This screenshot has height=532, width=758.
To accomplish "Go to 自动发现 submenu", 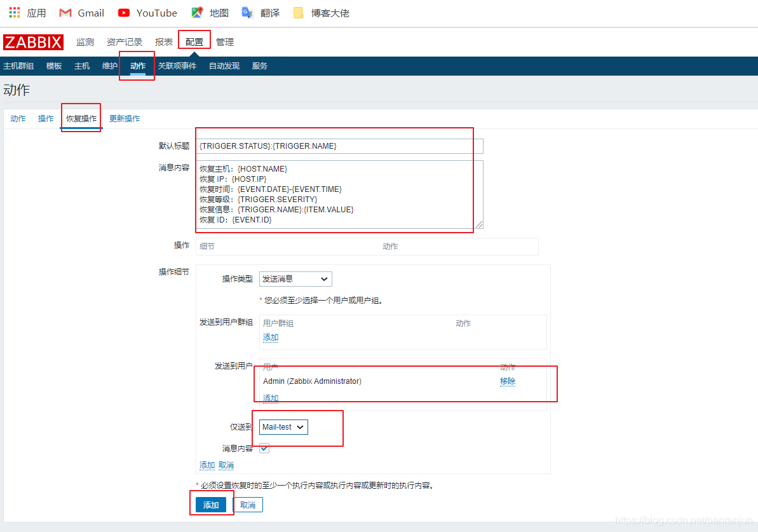I will tap(224, 65).
